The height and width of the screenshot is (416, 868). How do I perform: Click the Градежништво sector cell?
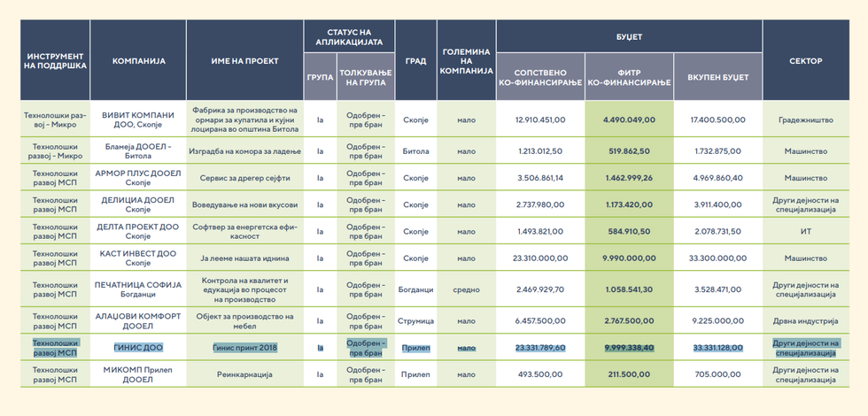(x=805, y=119)
